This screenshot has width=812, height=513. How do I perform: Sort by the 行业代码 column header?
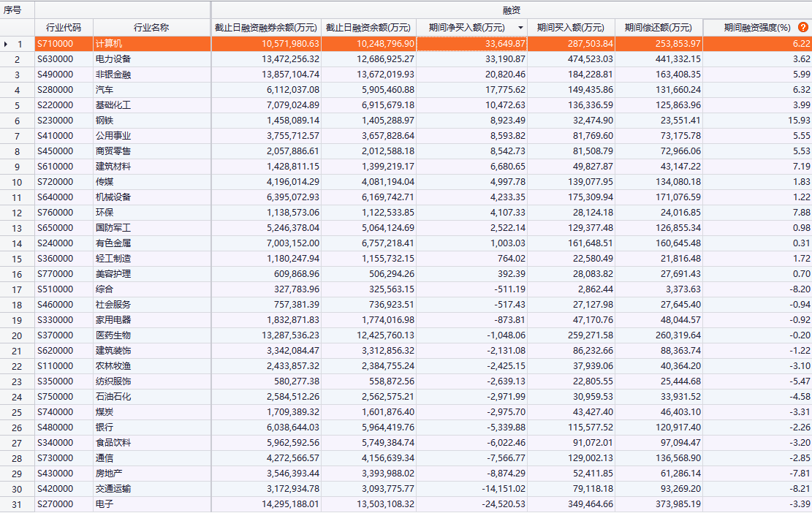(64, 28)
